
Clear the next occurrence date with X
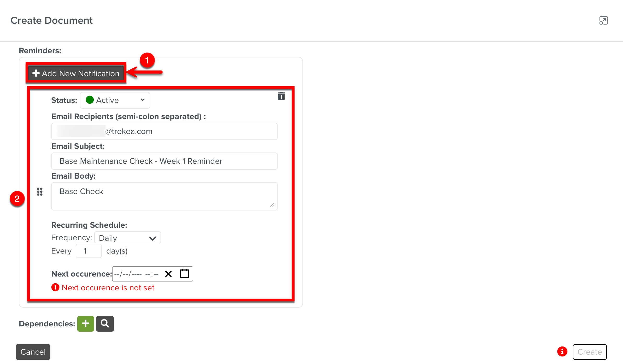pos(168,274)
